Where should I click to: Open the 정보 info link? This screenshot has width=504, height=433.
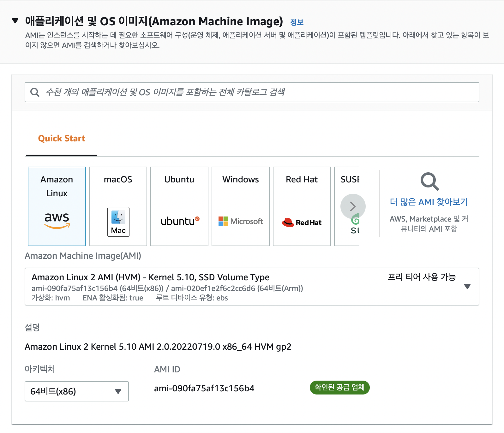[297, 22]
